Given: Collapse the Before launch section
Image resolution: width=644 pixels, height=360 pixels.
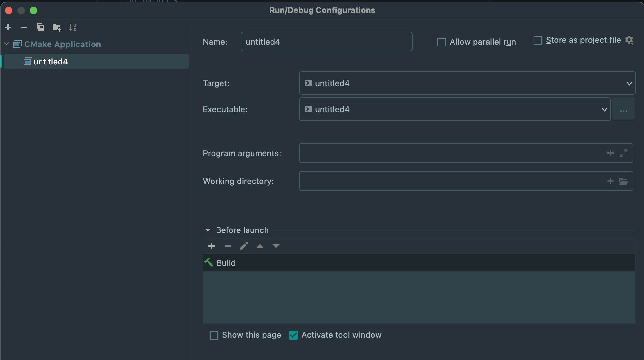Looking at the screenshot, I should click(208, 230).
